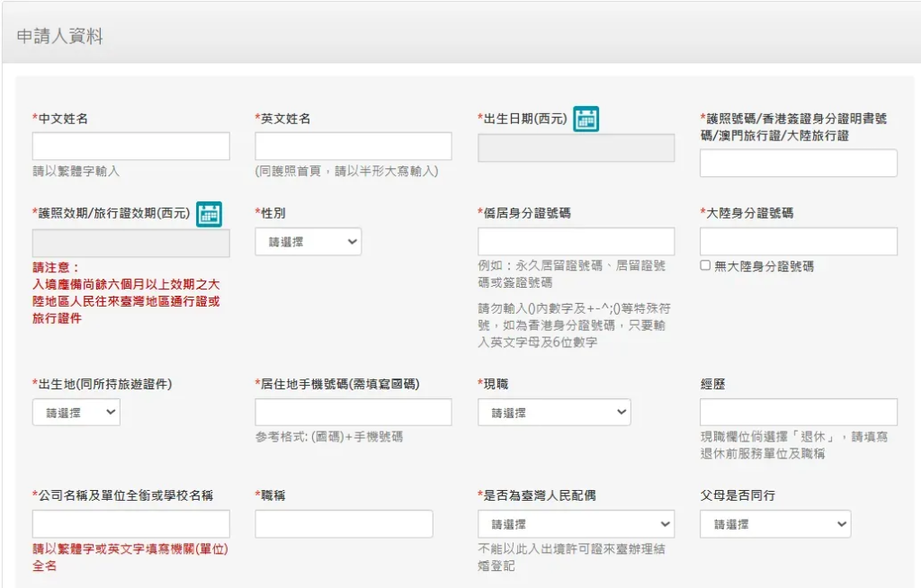Focus the 英文姓名 text box
Viewport: 921px width, 588px height.
(x=353, y=147)
